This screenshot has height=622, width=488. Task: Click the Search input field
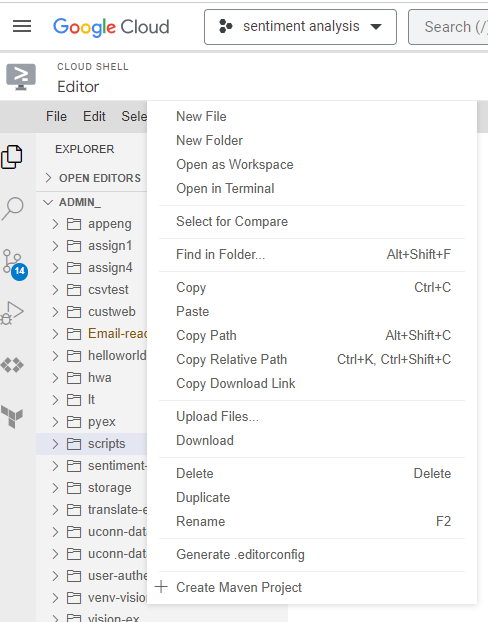coord(448,27)
